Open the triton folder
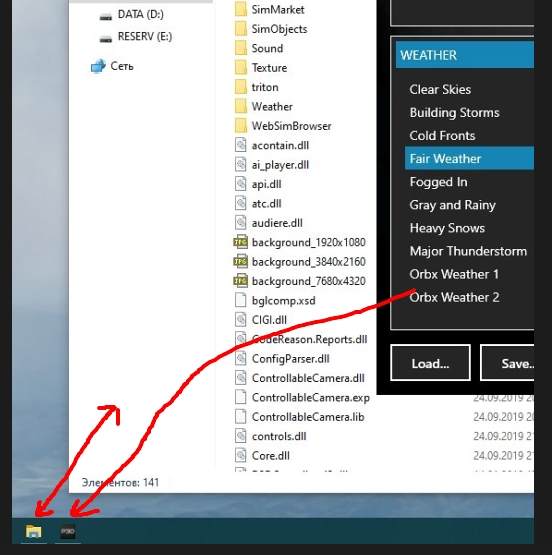This screenshot has height=555, width=552. tap(265, 87)
